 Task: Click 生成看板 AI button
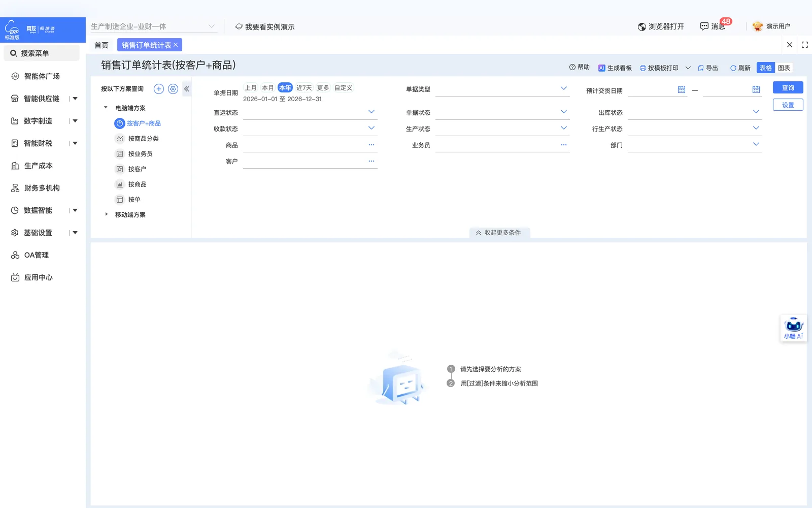pos(615,68)
